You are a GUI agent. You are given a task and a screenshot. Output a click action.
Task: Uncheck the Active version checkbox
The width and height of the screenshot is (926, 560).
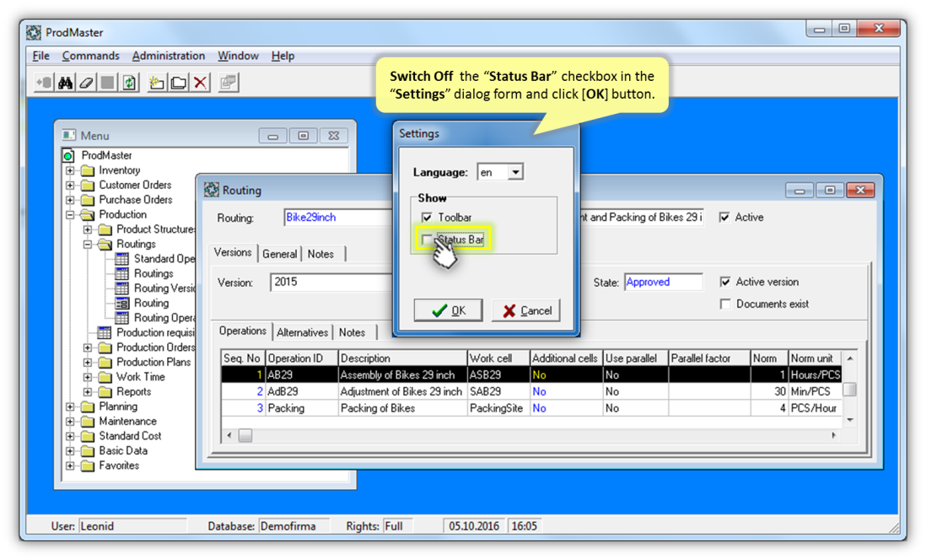725,282
